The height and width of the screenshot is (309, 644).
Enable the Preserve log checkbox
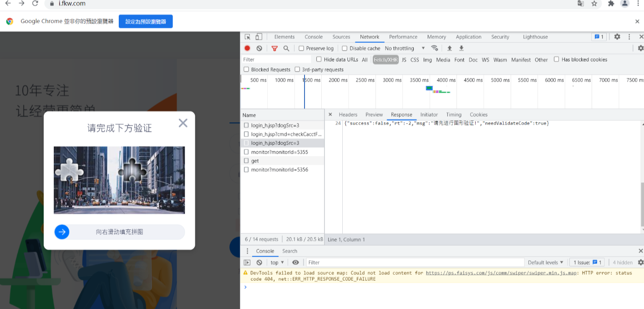tap(301, 48)
